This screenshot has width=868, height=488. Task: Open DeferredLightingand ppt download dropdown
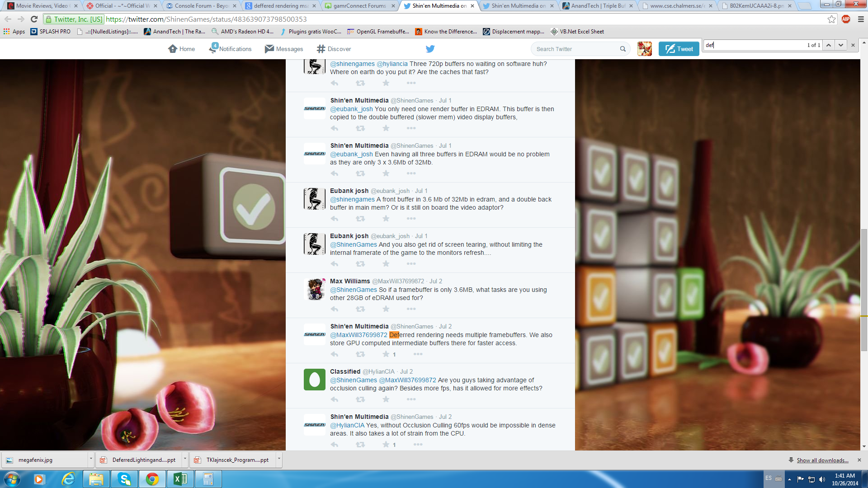pos(185,459)
